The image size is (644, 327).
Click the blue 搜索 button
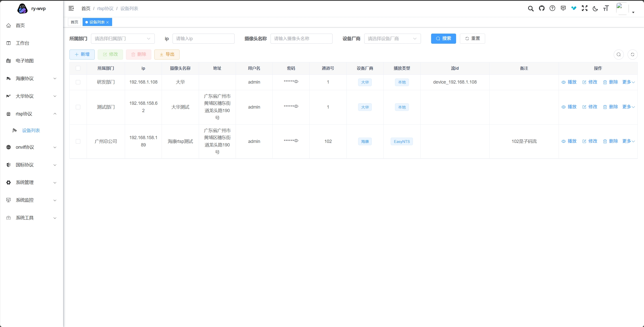443,39
